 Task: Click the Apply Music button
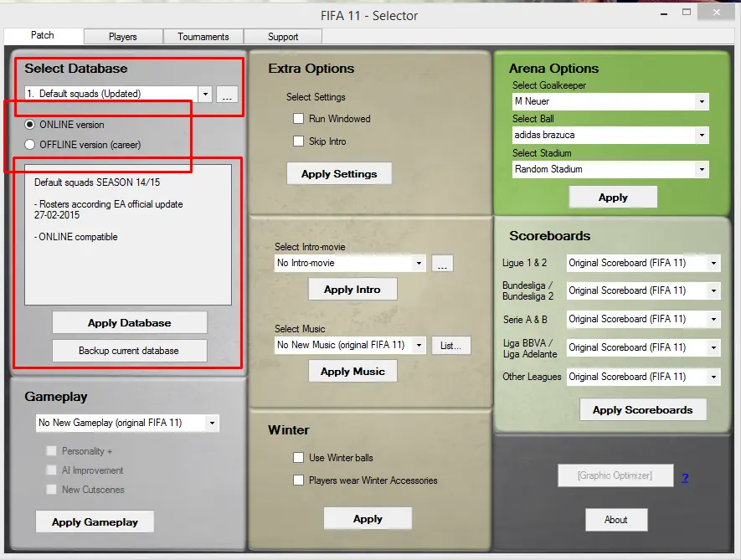tap(352, 372)
